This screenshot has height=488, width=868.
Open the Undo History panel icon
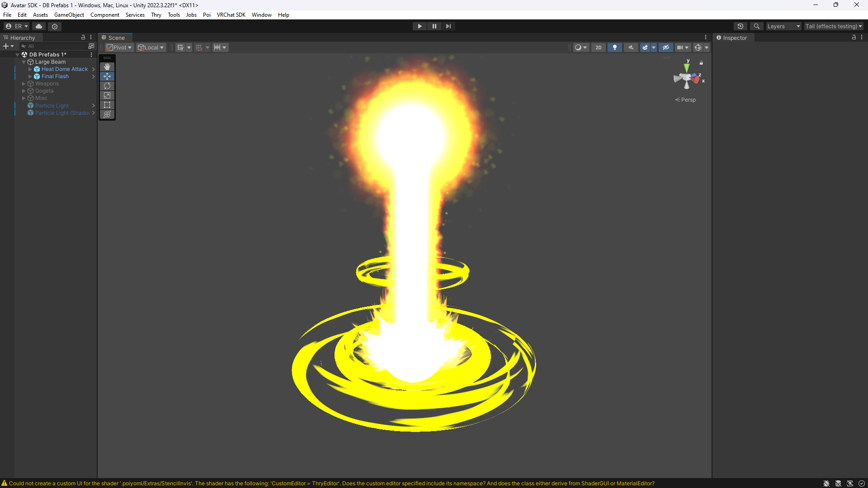[x=741, y=26]
